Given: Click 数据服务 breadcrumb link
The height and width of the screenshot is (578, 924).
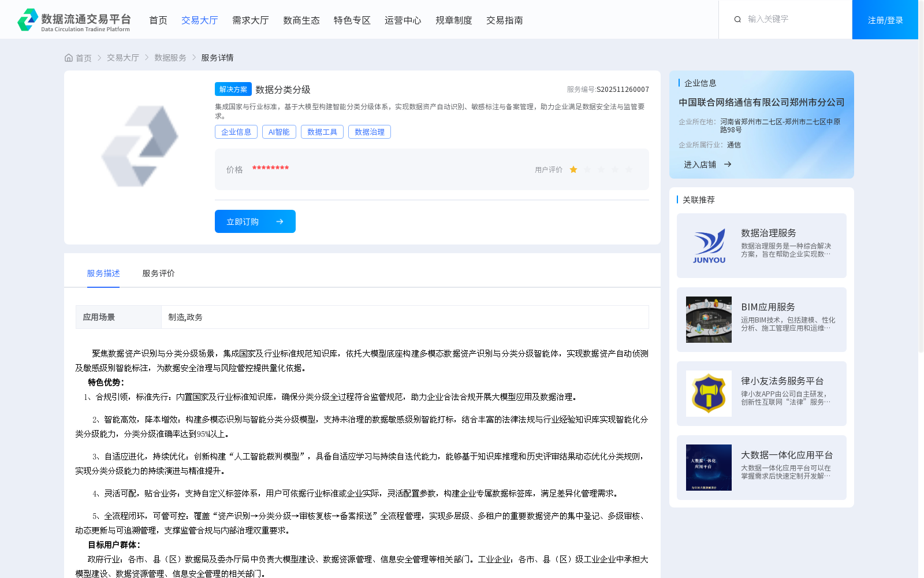Looking at the screenshot, I should [170, 58].
